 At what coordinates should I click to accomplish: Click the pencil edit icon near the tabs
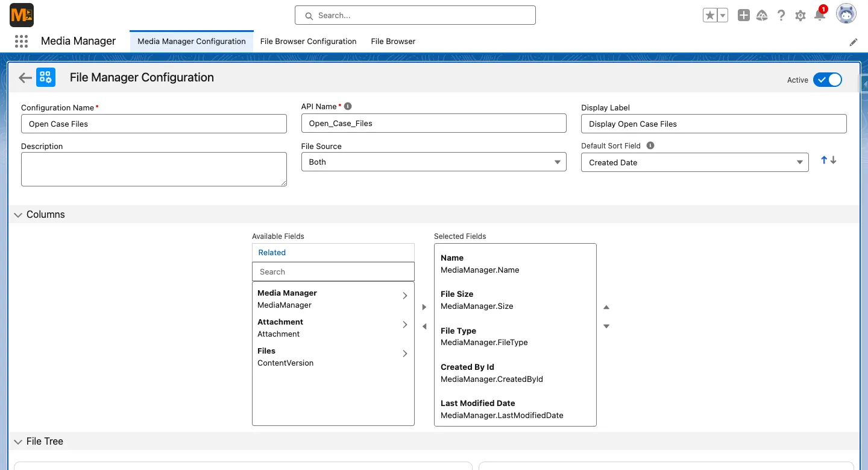(854, 42)
